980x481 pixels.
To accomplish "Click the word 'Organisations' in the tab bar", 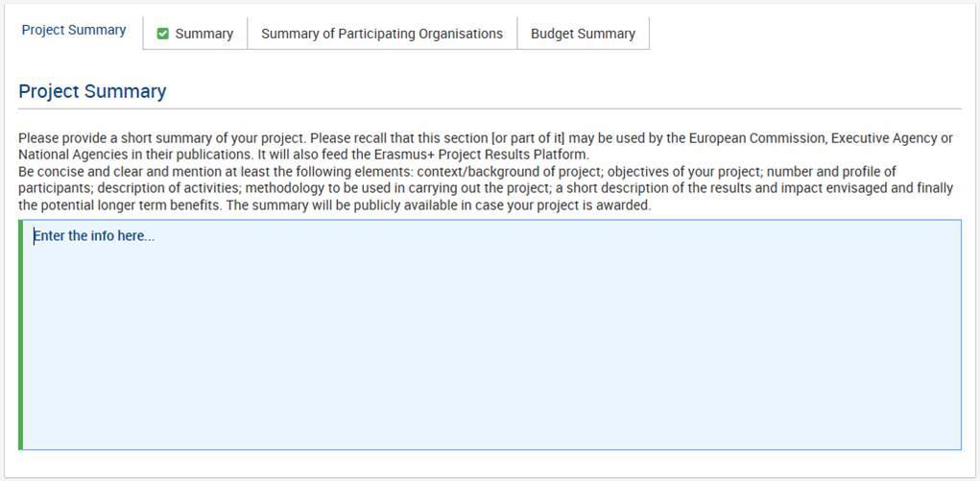I will (460, 34).
